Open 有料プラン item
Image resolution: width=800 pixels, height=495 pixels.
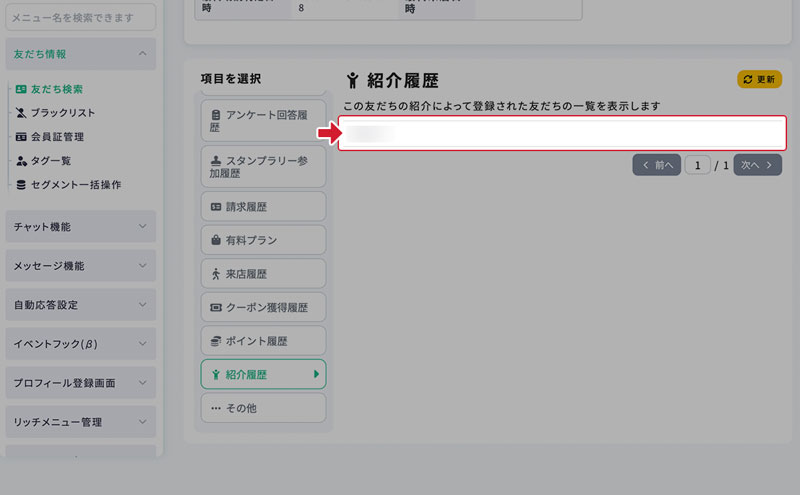(x=263, y=240)
